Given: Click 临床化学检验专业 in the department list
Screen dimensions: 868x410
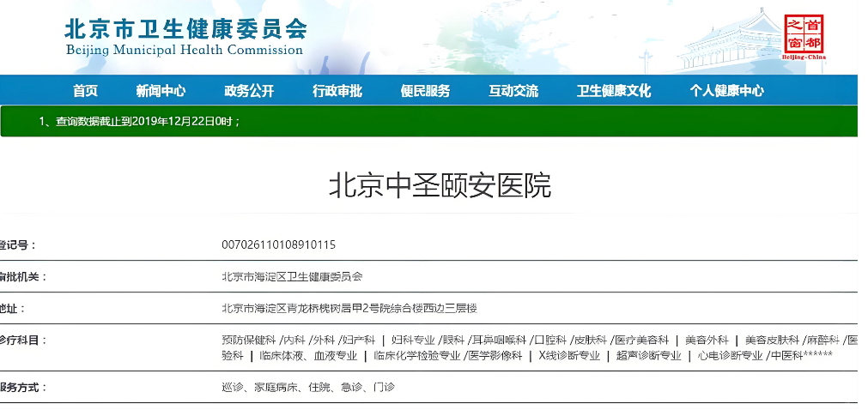Looking at the screenshot, I should 417,356.
